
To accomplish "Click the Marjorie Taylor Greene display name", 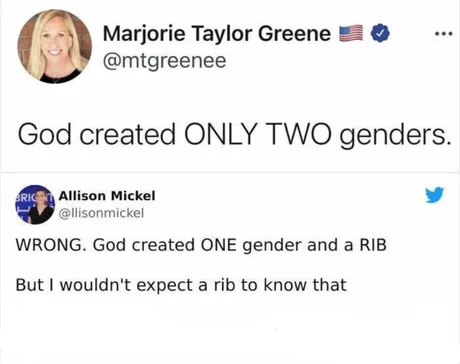I will coord(217,33).
